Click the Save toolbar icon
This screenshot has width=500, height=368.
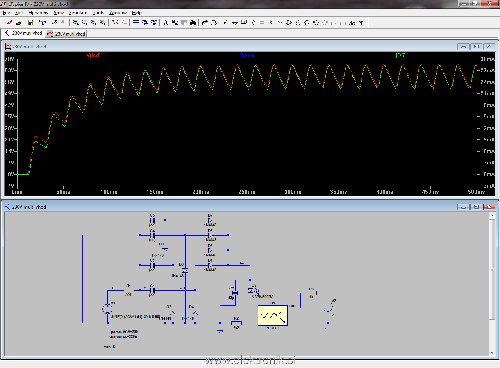(x=31, y=22)
